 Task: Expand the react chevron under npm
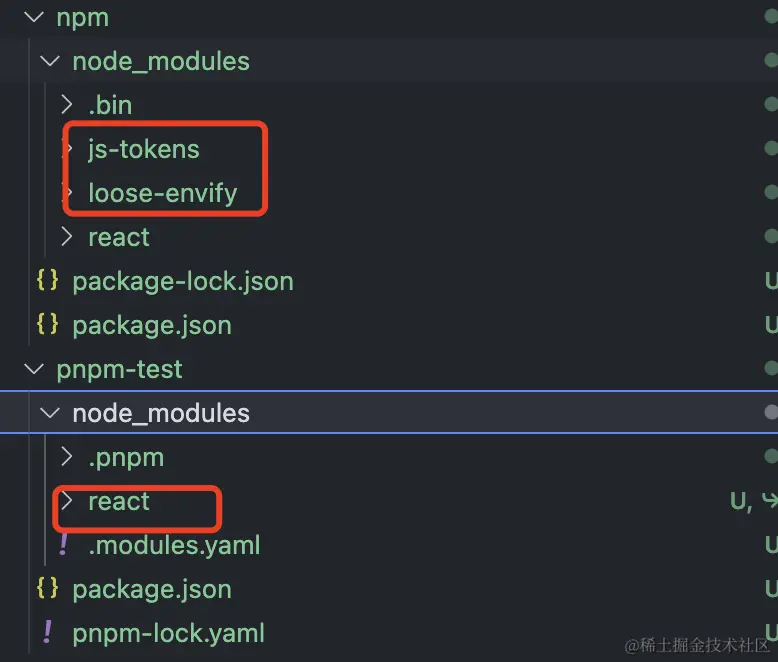pyautogui.click(x=66, y=237)
